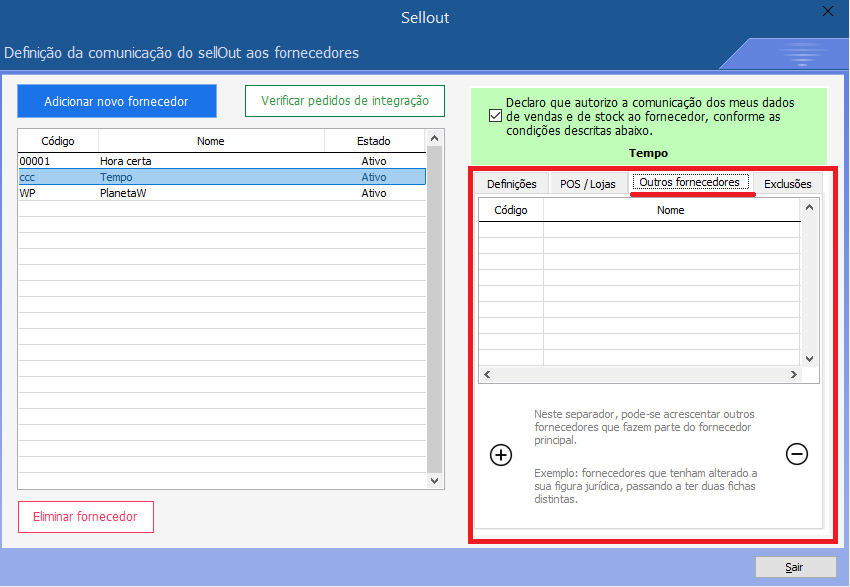850x587 pixels.
Task: Open the POS / Lojas tab
Action: point(588,184)
